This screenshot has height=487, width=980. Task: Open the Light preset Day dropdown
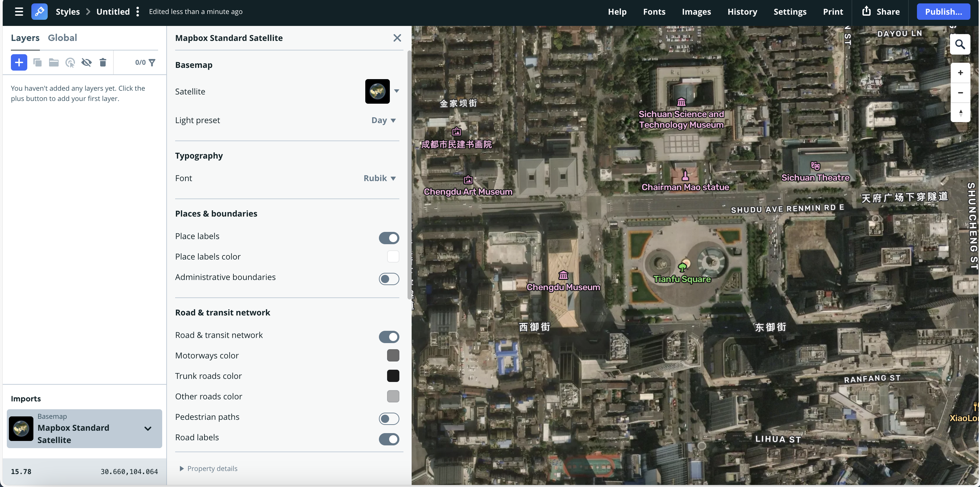(383, 120)
